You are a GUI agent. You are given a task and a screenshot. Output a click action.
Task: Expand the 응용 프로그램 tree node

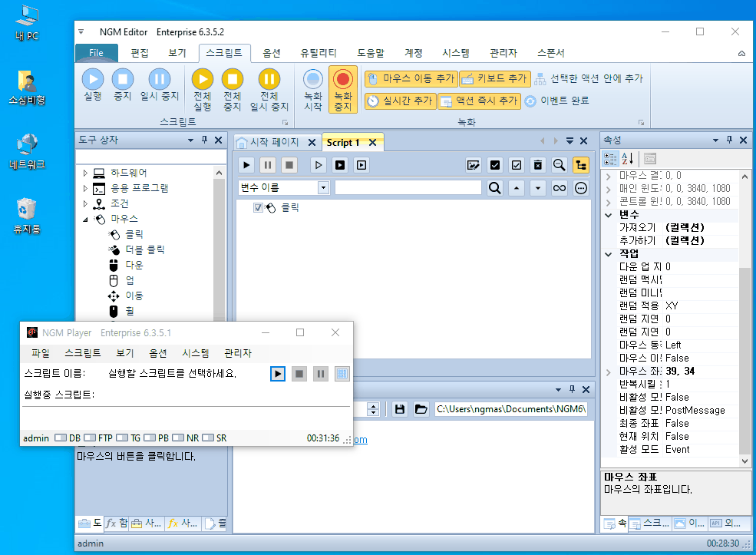85,188
